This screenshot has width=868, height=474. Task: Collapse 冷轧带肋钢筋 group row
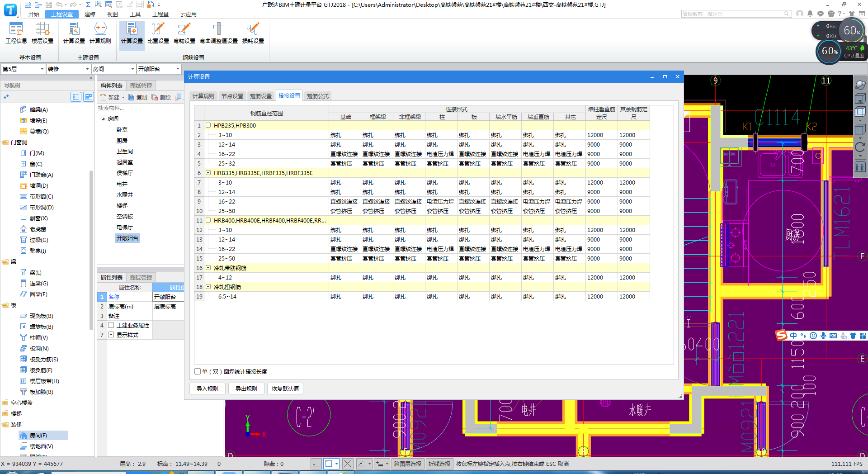(x=208, y=268)
